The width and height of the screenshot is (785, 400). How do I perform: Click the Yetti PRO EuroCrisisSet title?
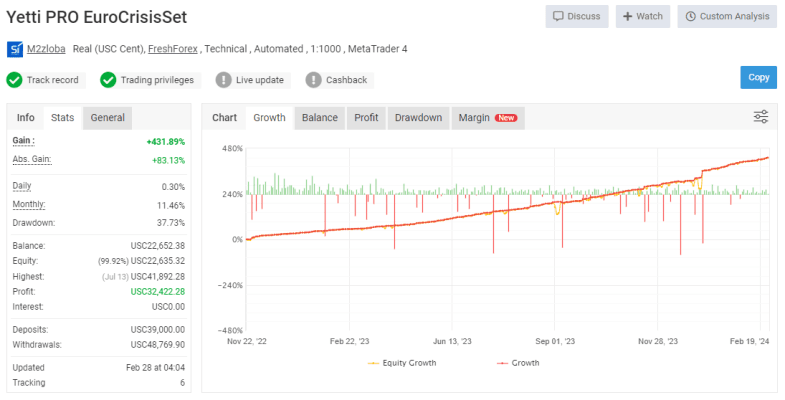[97, 17]
